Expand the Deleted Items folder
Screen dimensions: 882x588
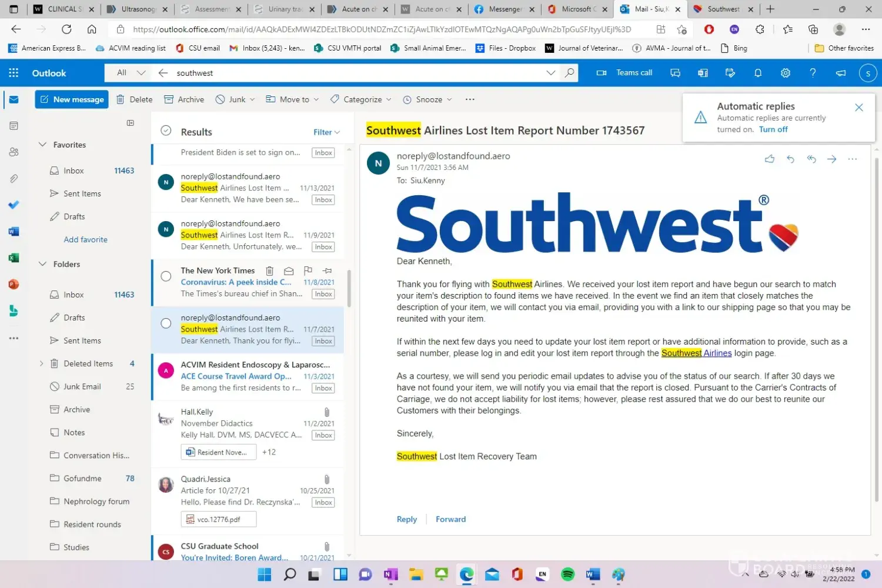point(41,363)
